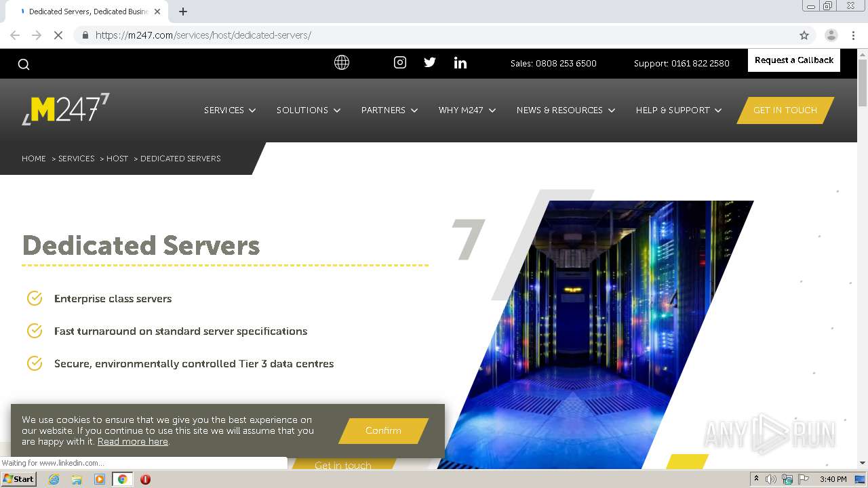Screen dimensions: 868x488
Task: Click the 3:40 PM system clock
Action: pyautogui.click(x=833, y=479)
